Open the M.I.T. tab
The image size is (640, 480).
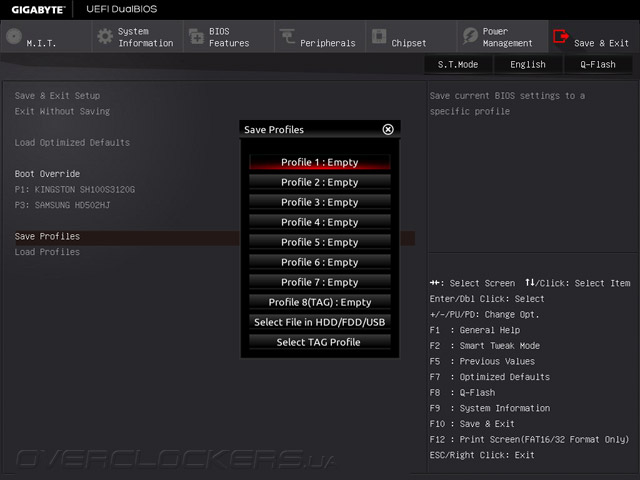pyautogui.click(x=46, y=37)
